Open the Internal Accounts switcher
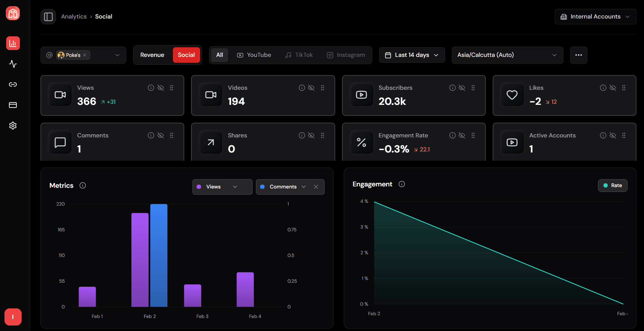Screen dimensions: 644x331 coord(595,17)
